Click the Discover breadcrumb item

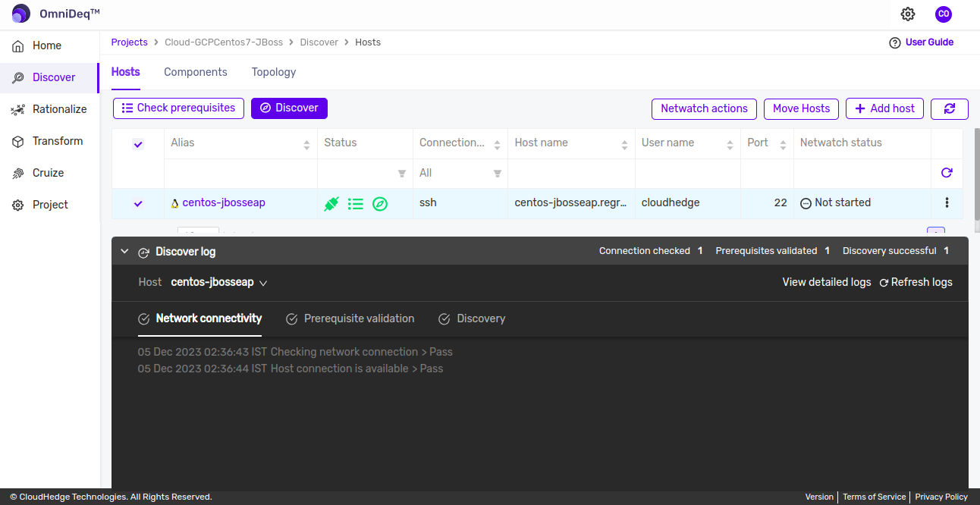click(319, 42)
